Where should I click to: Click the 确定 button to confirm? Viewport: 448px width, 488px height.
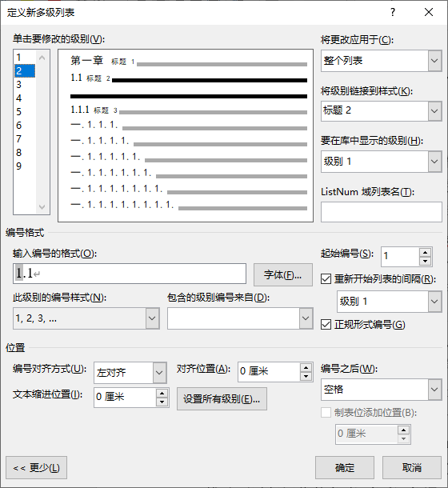point(344,467)
